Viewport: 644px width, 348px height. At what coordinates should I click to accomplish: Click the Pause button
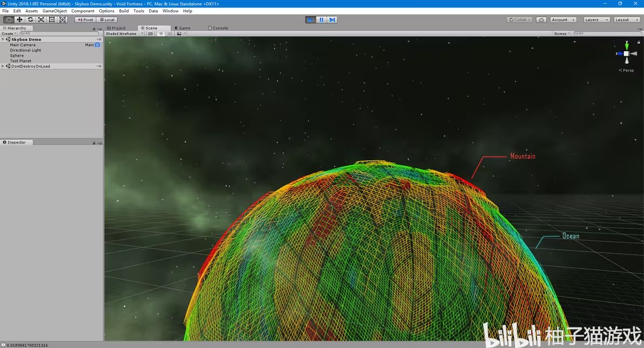click(x=321, y=20)
